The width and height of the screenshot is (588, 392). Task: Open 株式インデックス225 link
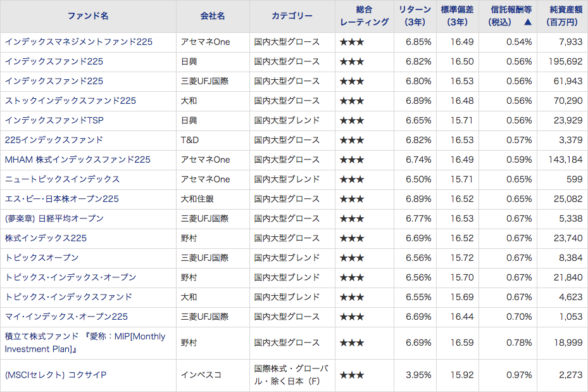(x=46, y=238)
